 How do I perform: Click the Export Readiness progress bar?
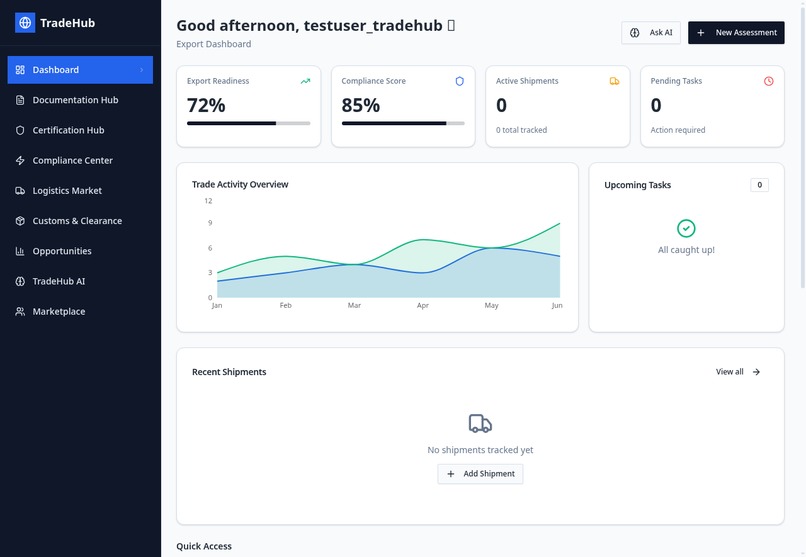[x=248, y=123]
